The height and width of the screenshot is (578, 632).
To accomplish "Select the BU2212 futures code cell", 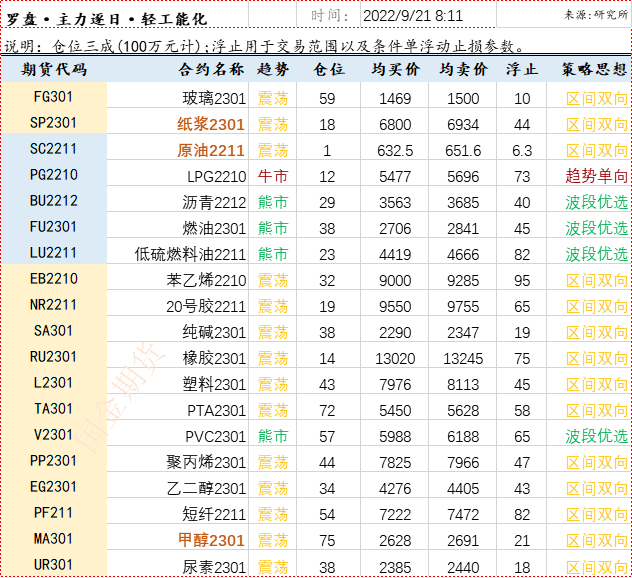I will [53, 201].
